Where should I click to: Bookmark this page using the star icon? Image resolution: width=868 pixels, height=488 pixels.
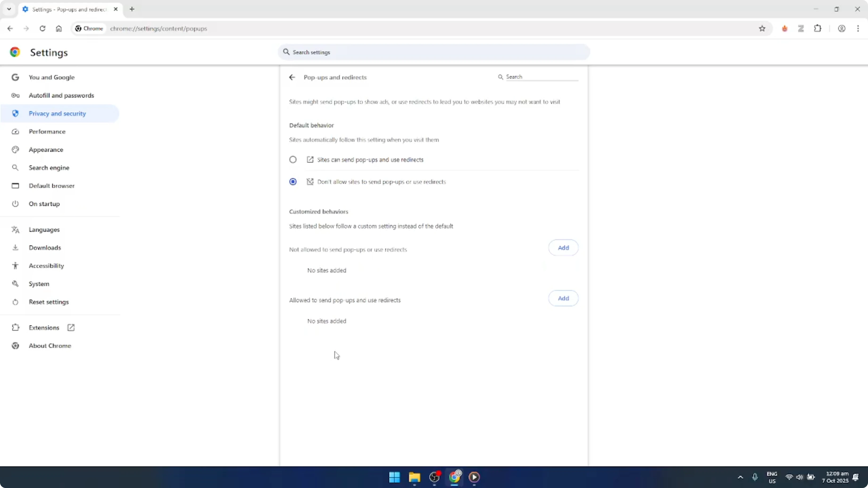(x=762, y=29)
